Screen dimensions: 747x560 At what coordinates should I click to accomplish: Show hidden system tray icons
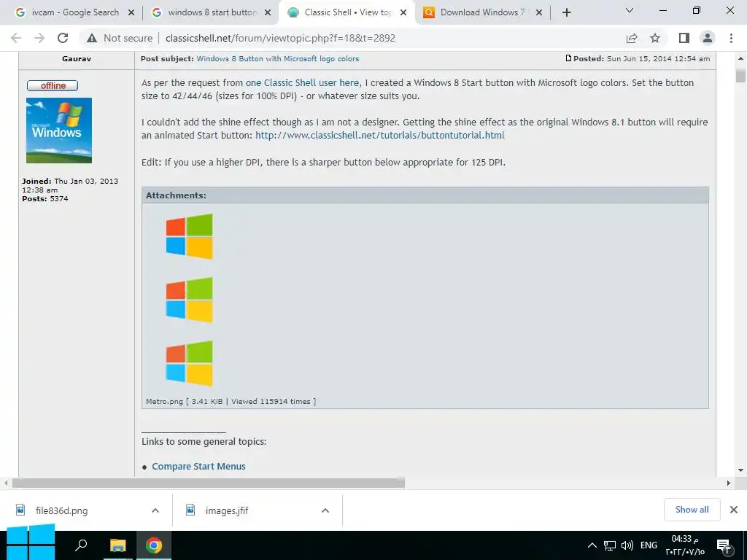(x=592, y=545)
